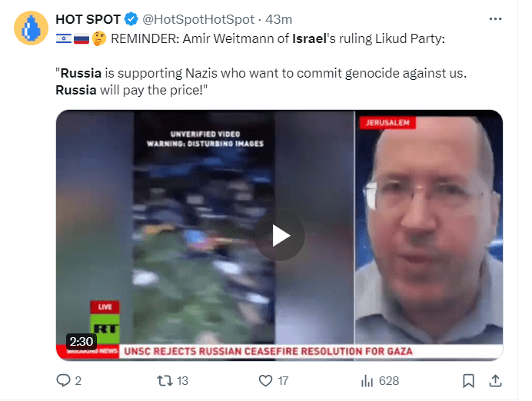Play the embedded video
Screen dimensions: 532x401
(x=280, y=236)
